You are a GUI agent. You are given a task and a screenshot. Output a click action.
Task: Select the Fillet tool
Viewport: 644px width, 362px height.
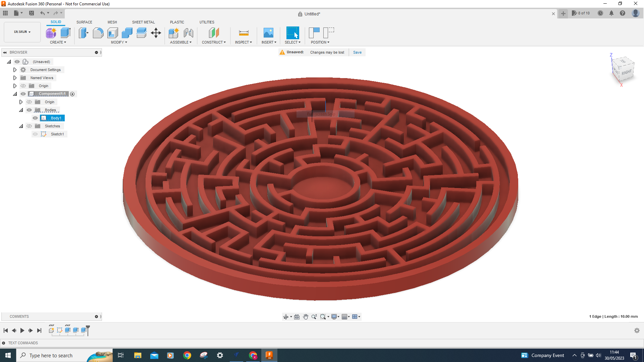pos(98,33)
